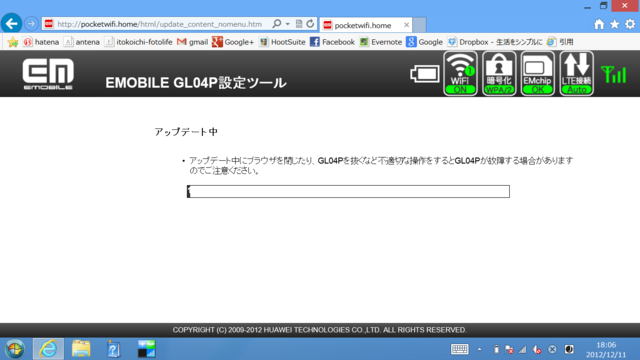View the green signal strength indicator
Viewport: 640px width, 360px height.
(613, 75)
